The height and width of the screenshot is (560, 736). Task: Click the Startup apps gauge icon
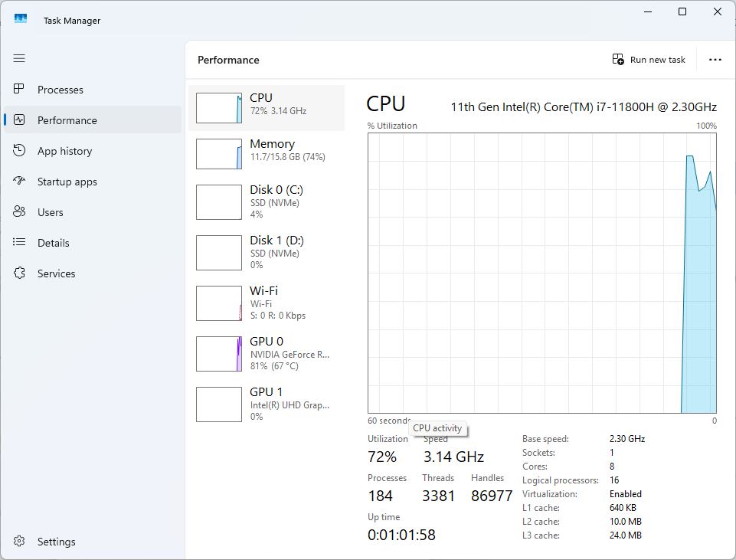(19, 181)
